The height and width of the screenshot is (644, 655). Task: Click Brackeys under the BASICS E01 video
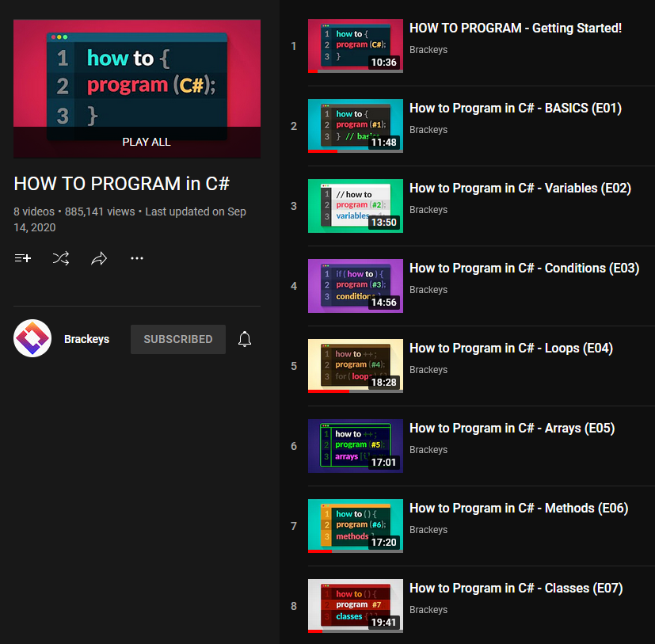tap(428, 130)
